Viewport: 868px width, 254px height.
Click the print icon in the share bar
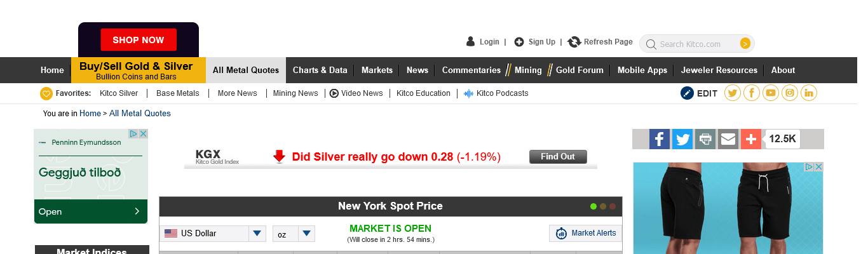(x=705, y=139)
